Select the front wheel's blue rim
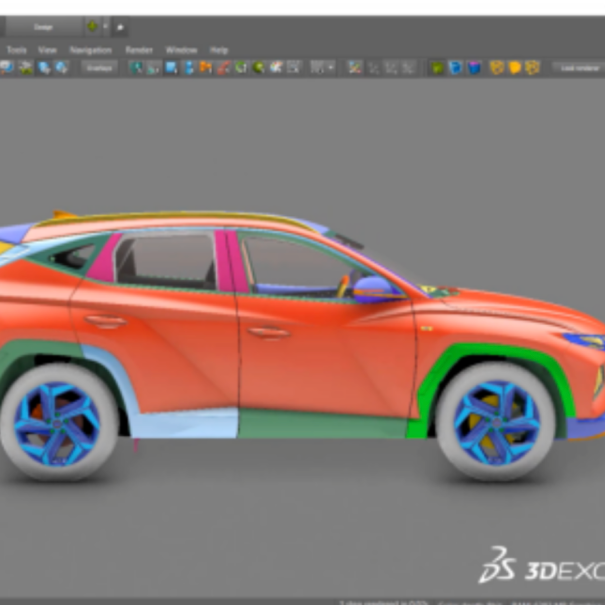605x605 pixels. (x=496, y=418)
